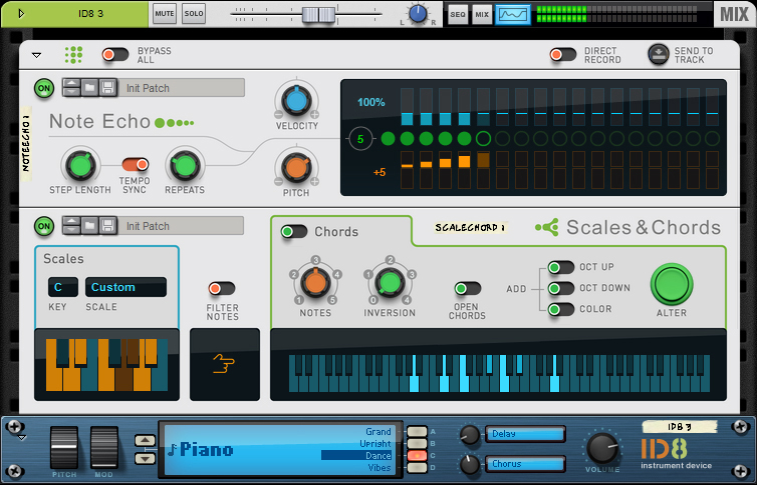Enable Direct Record

(563, 55)
